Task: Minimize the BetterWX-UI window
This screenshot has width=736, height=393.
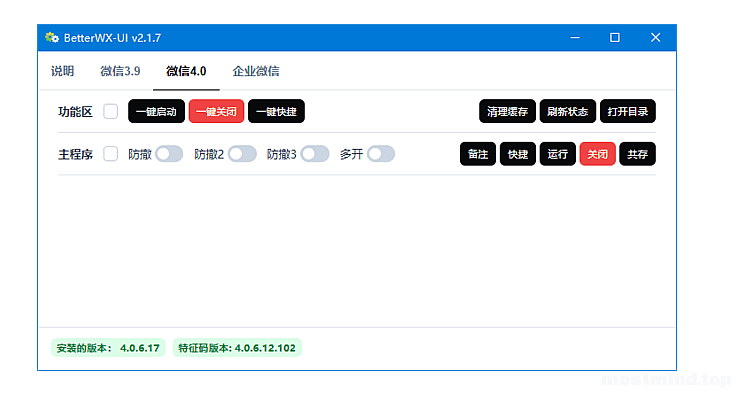Action: pyautogui.click(x=575, y=38)
